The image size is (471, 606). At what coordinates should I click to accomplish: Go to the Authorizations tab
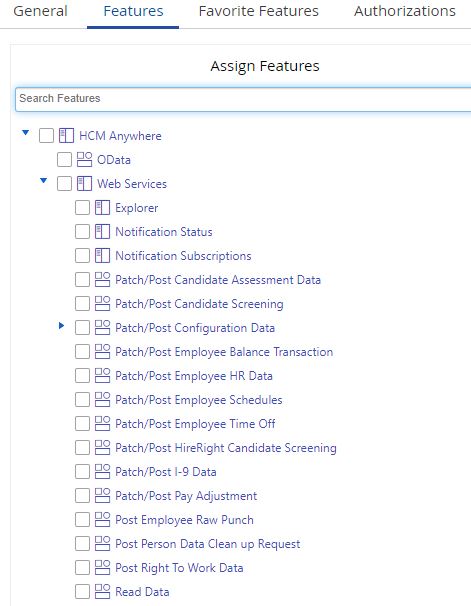click(405, 11)
